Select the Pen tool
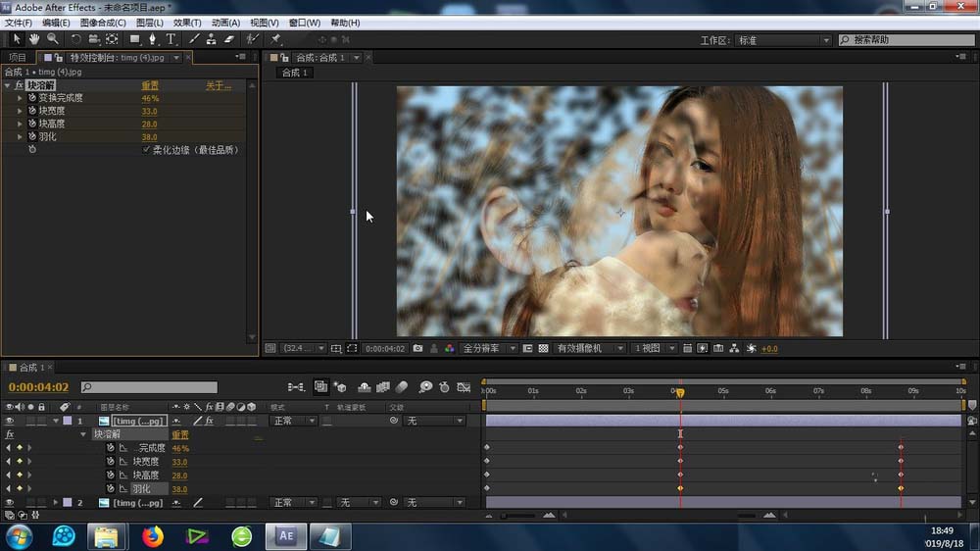The width and height of the screenshot is (980, 551). (x=152, y=39)
